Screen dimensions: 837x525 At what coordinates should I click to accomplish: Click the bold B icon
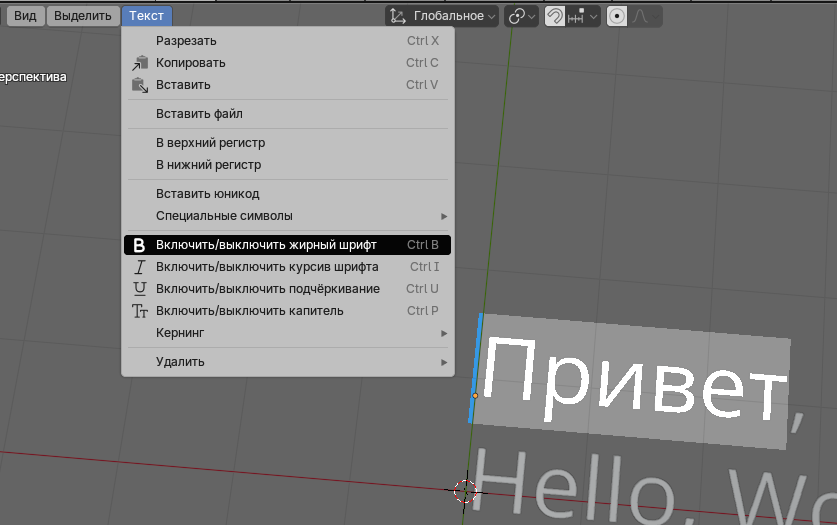tap(139, 245)
